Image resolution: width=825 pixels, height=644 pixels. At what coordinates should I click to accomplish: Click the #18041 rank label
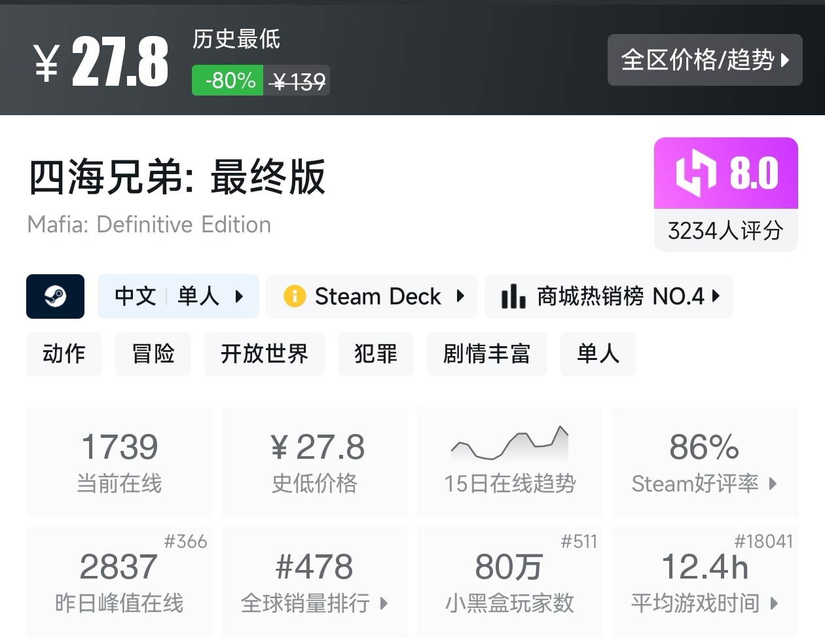[x=763, y=541]
